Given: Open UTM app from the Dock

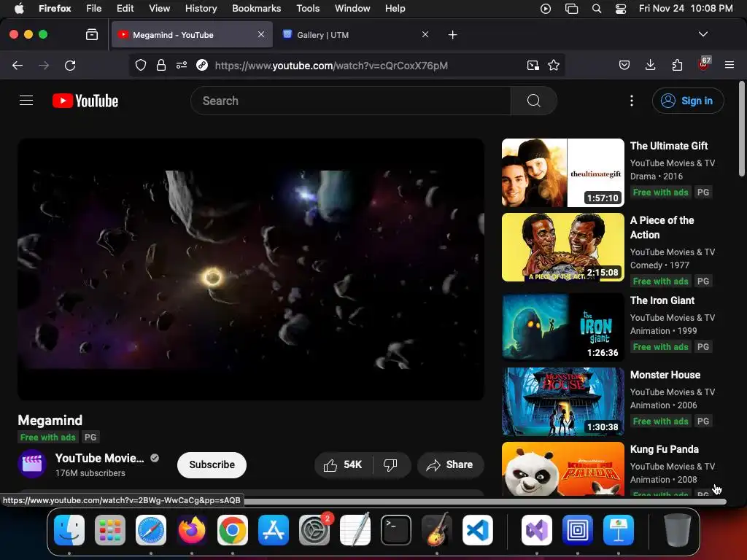Looking at the screenshot, I should click(x=578, y=530).
